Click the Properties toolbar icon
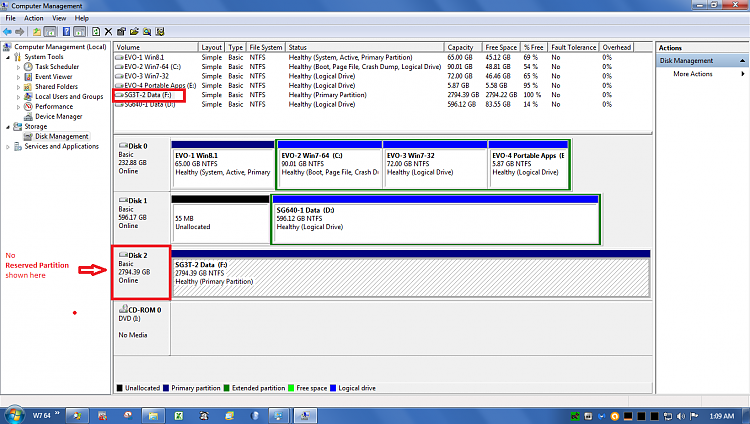 pos(121,32)
